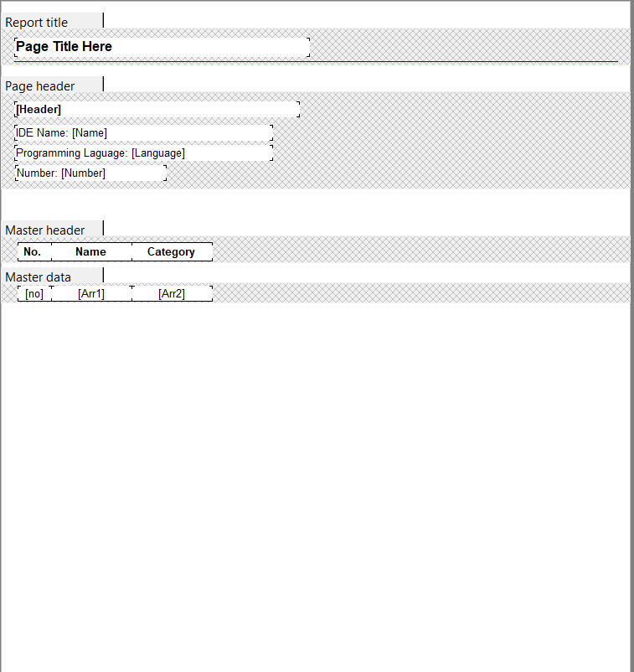Click empty hatched area of Master data band
The image size is (634, 672).
419,292
